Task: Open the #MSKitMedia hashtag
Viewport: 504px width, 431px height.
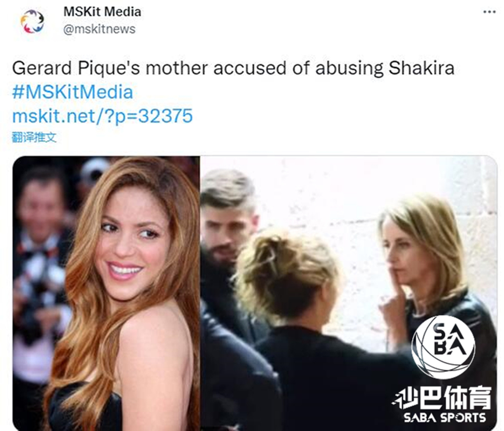Action: (73, 92)
